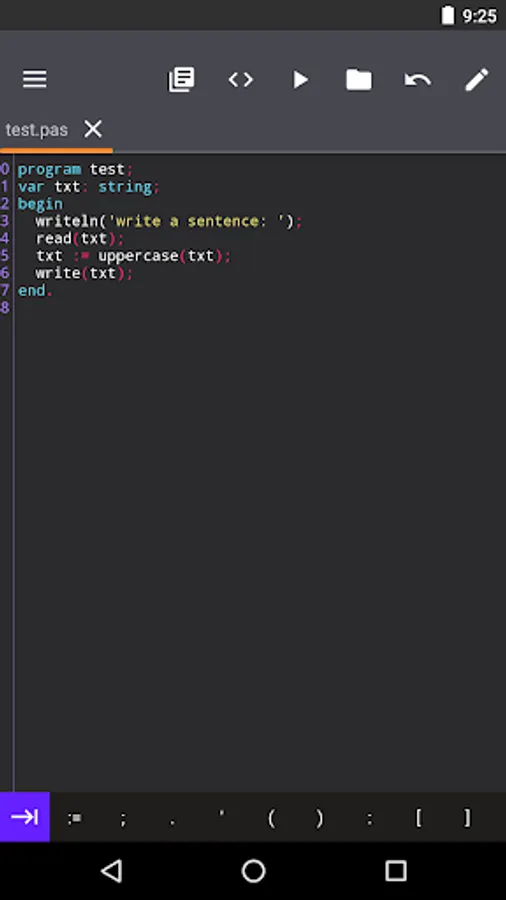Tap the Android home button
The width and height of the screenshot is (506, 900).
[x=253, y=871]
